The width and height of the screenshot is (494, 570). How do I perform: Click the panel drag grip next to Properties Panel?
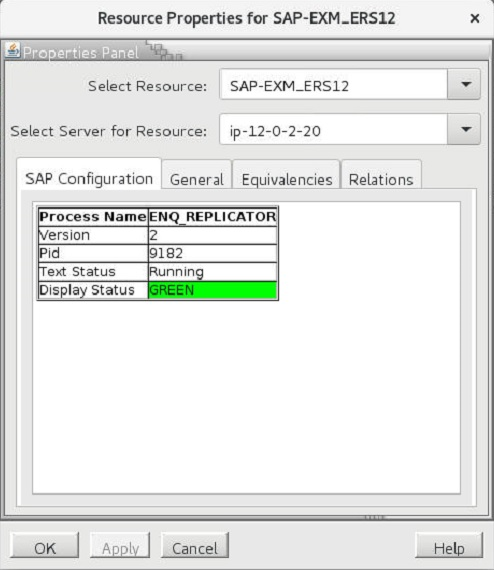pos(164,50)
